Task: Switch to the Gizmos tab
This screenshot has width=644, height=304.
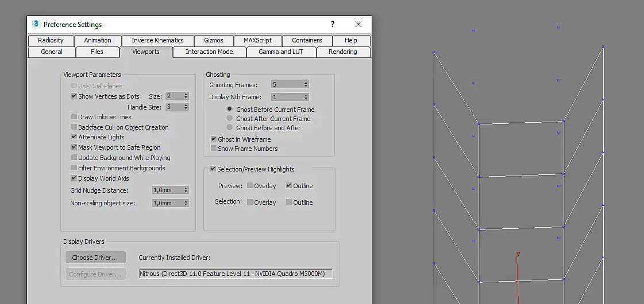Action: click(x=214, y=40)
